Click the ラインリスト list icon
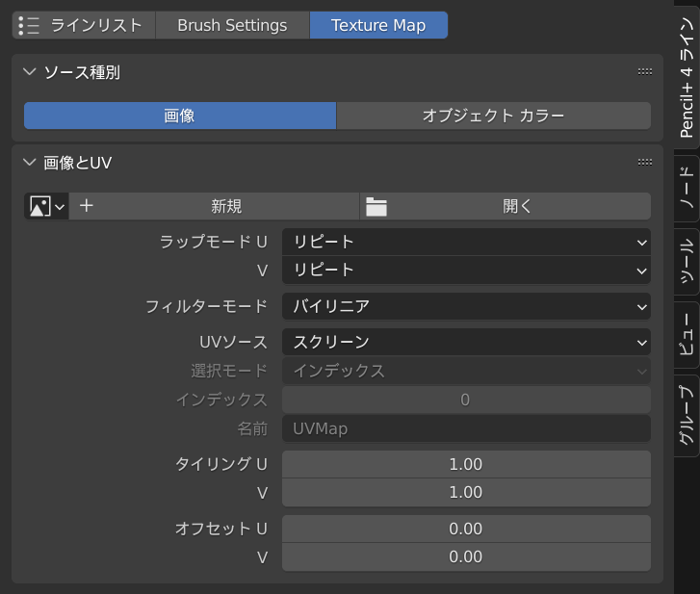The width and height of the screenshot is (700, 594). click(x=30, y=25)
